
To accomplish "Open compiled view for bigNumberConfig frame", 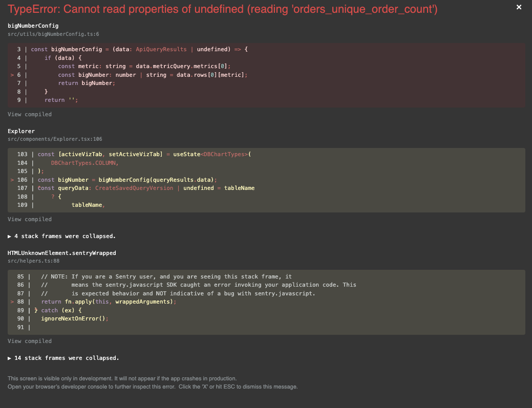I will click(29, 114).
